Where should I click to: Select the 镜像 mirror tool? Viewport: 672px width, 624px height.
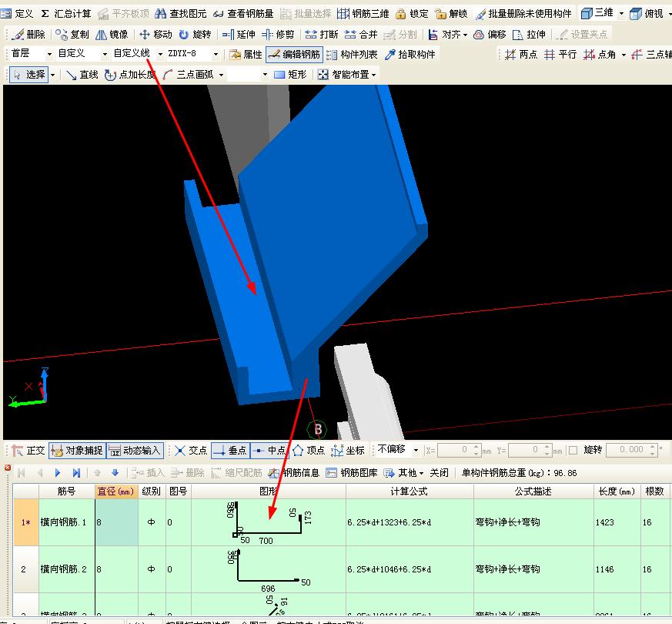tap(112, 35)
